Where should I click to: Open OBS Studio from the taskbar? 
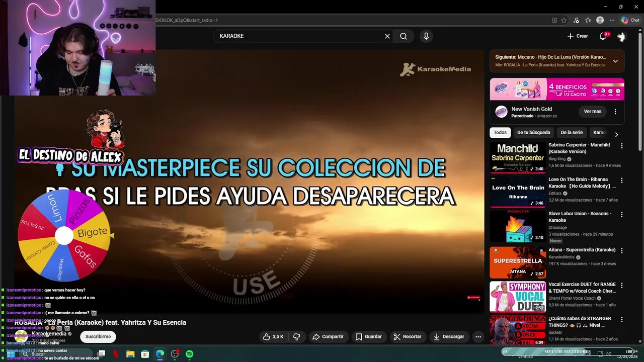[175, 354]
